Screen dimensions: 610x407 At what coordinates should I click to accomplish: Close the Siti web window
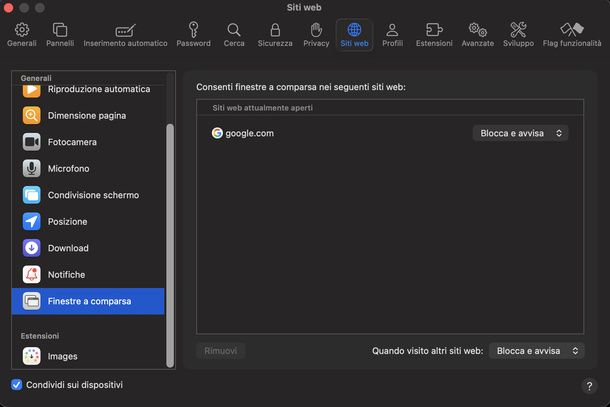click(8, 8)
